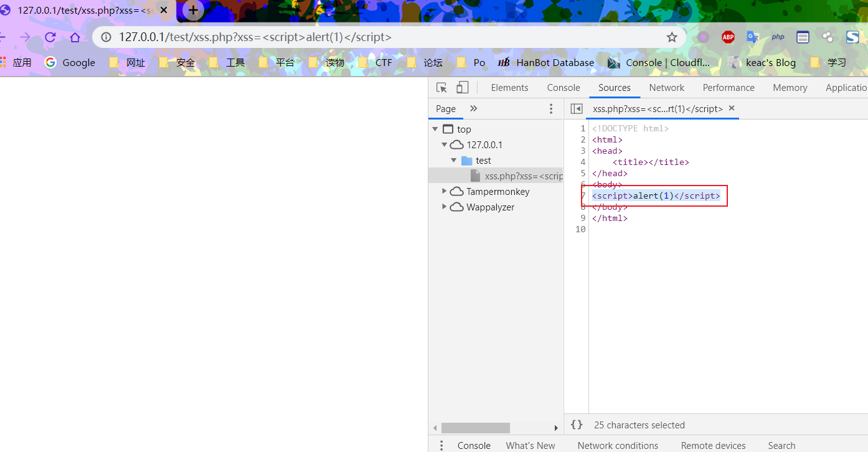
Task: Switch to the Console panel tab
Action: 564,88
